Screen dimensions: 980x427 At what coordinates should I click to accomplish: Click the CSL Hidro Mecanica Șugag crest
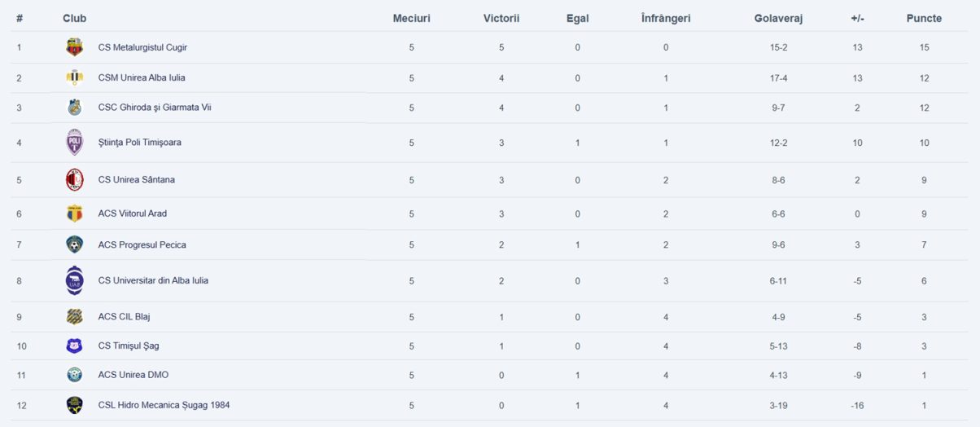point(74,405)
